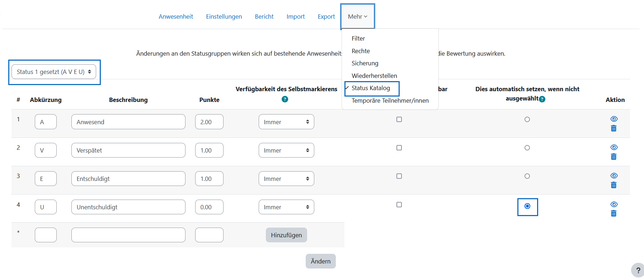Open availability dropdown for Verspätet
Image resolution: width=644 pixels, height=280 pixels.
tap(286, 150)
